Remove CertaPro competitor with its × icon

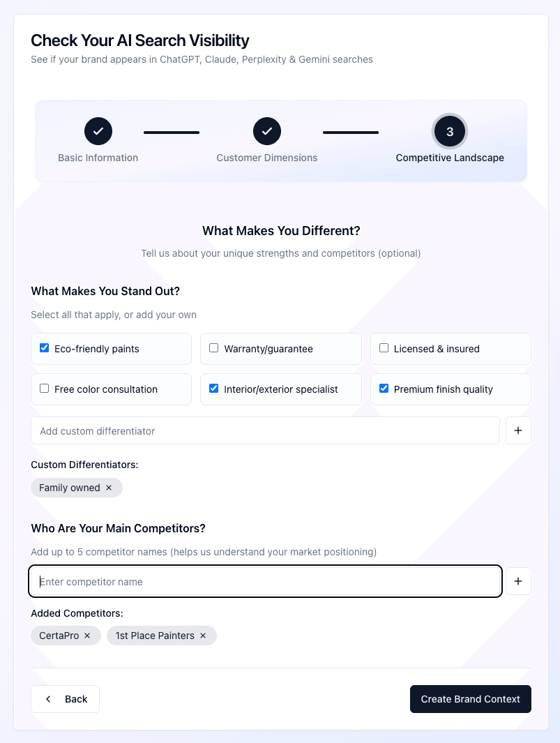[x=87, y=636]
